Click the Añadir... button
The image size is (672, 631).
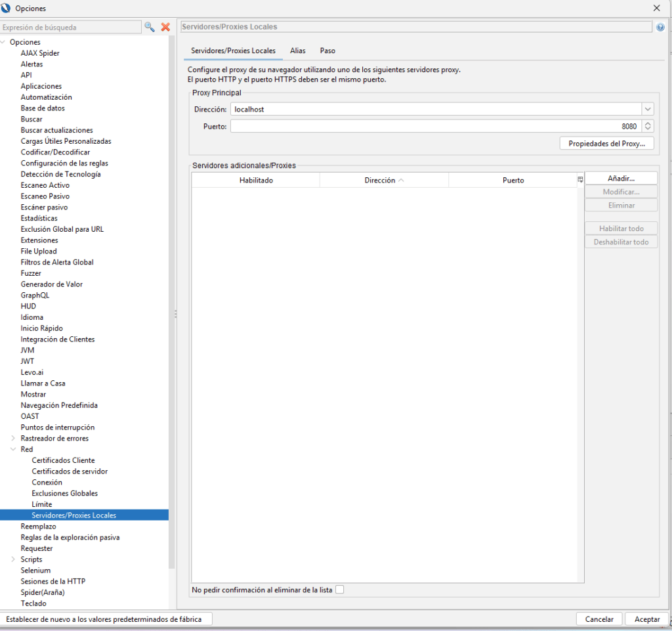(x=621, y=179)
